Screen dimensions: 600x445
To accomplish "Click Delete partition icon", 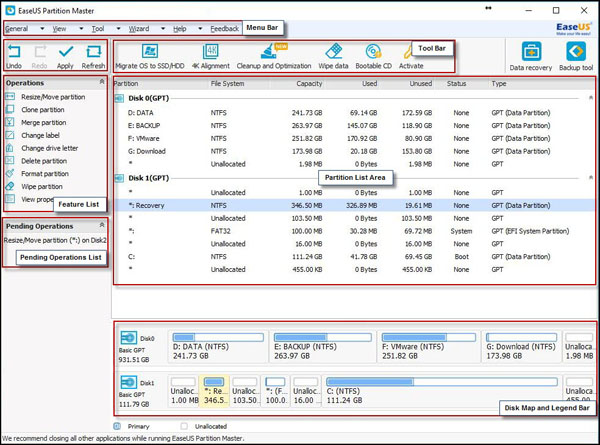I will click(10, 161).
